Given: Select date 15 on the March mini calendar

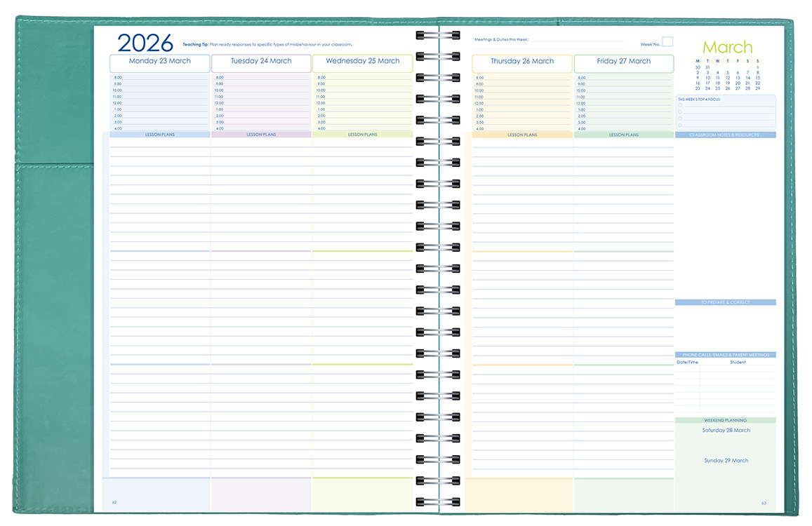Looking at the screenshot, I should [x=757, y=77].
